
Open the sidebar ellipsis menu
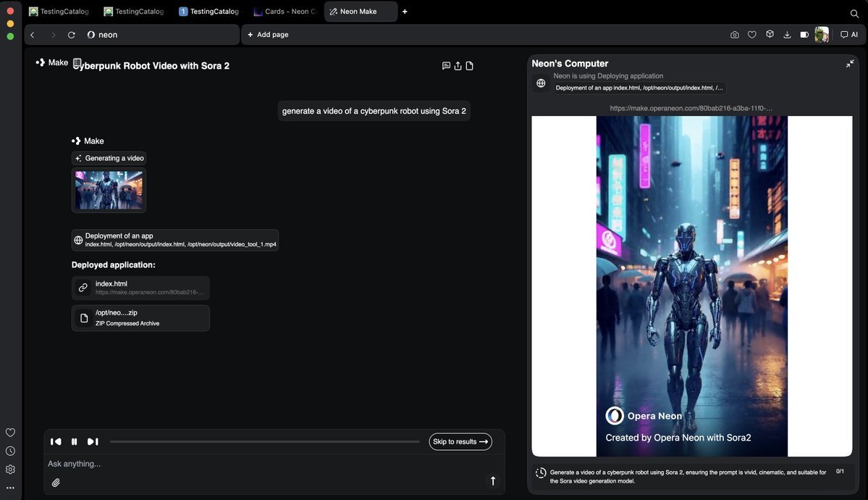[10, 488]
